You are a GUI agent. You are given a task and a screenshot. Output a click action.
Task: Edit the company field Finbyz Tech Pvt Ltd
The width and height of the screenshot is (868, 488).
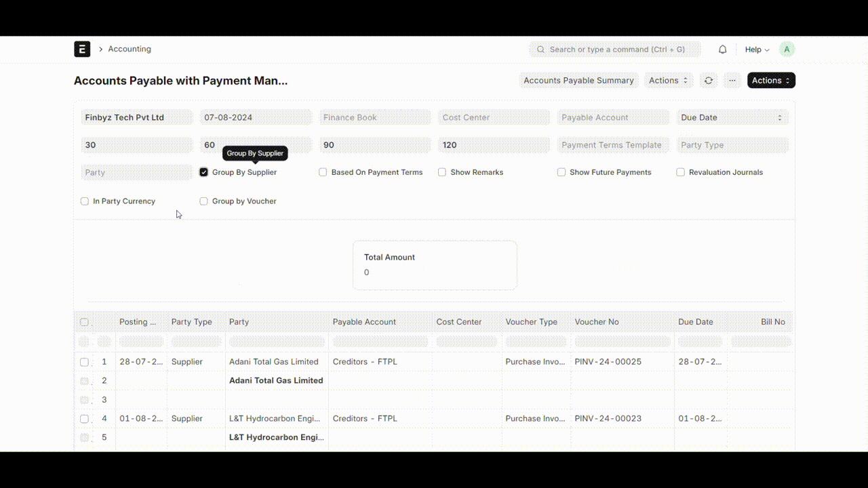pyautogui.click(x=137, y=117)
